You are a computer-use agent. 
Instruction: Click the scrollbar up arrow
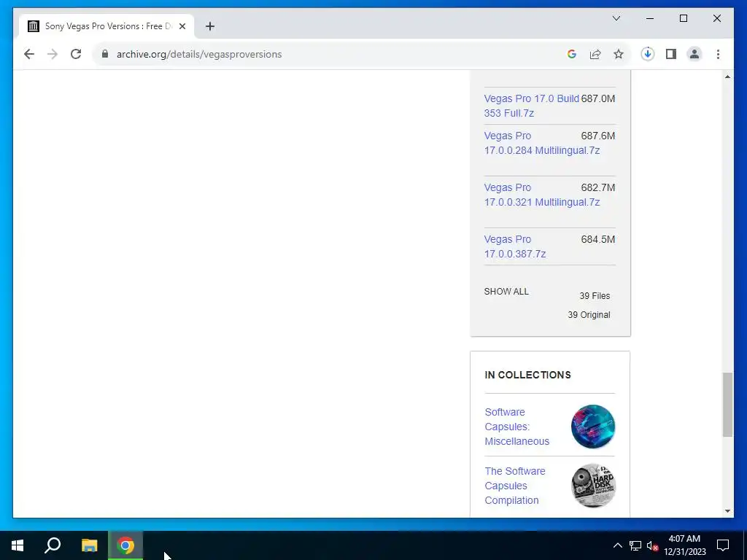pos(727,77)
